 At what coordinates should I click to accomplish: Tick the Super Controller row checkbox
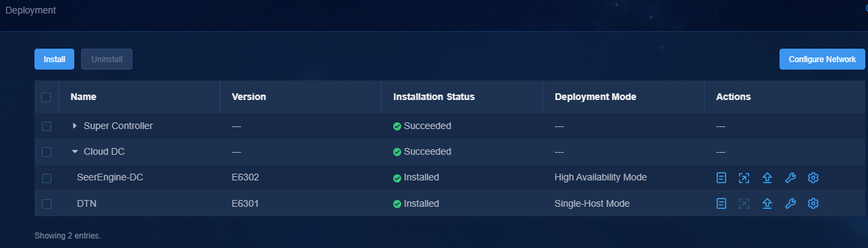point(46,126)
